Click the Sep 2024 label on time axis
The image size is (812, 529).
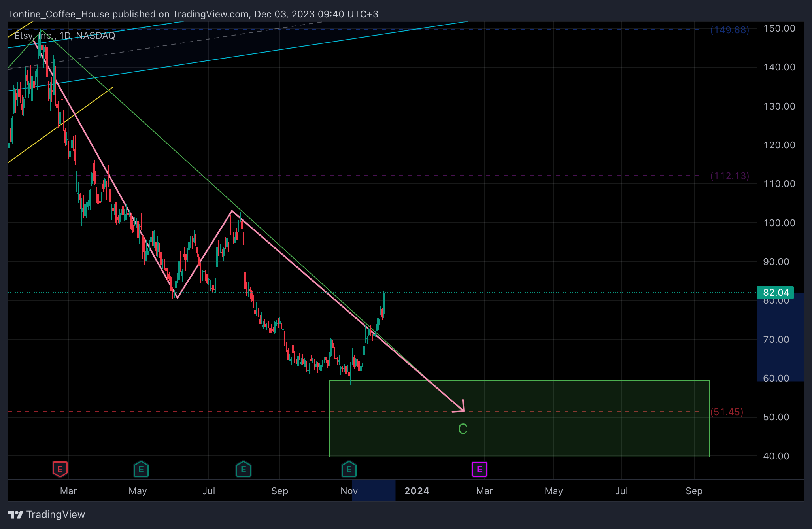(x=694, y=491)
